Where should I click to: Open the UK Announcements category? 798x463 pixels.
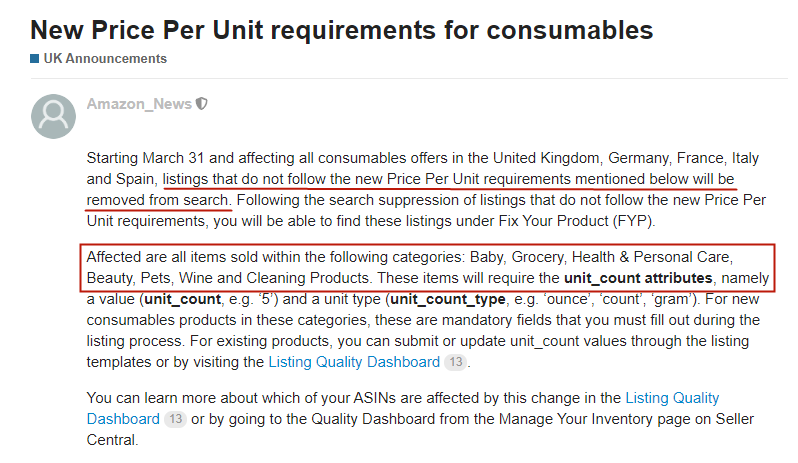point(105,59)
